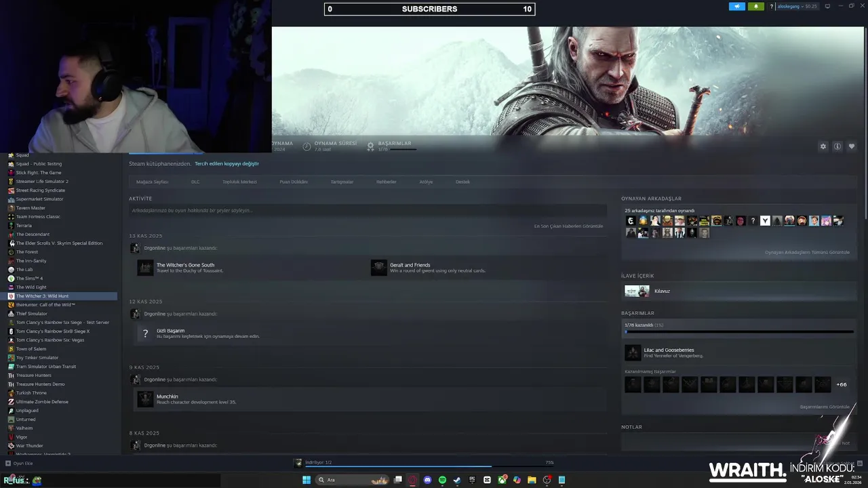Open Drgonline avatar in 13 Kas 2025 entry
This screenshot has height=488, width=868.
pos(135,248)
